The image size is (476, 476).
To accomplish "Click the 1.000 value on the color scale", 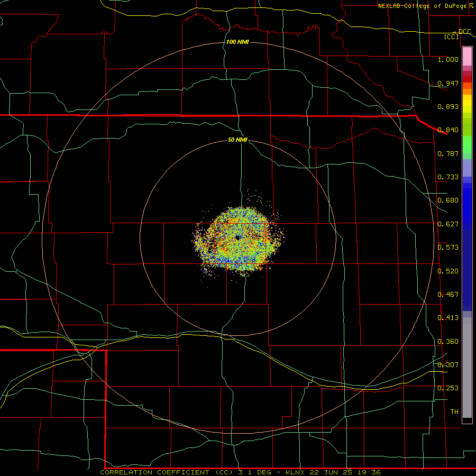I will point(448,59).
